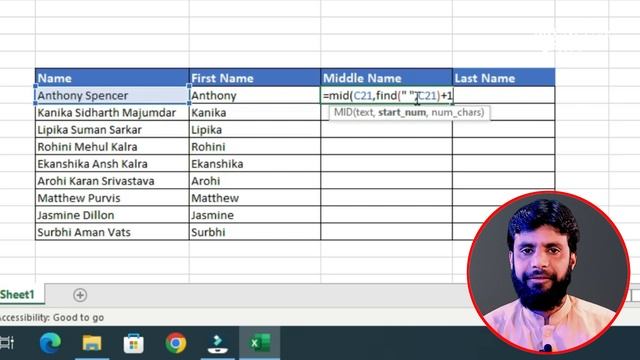Click the first name cell Lipika
The image size is (640, 360).
pyautogui.click(x=255, y=129)
